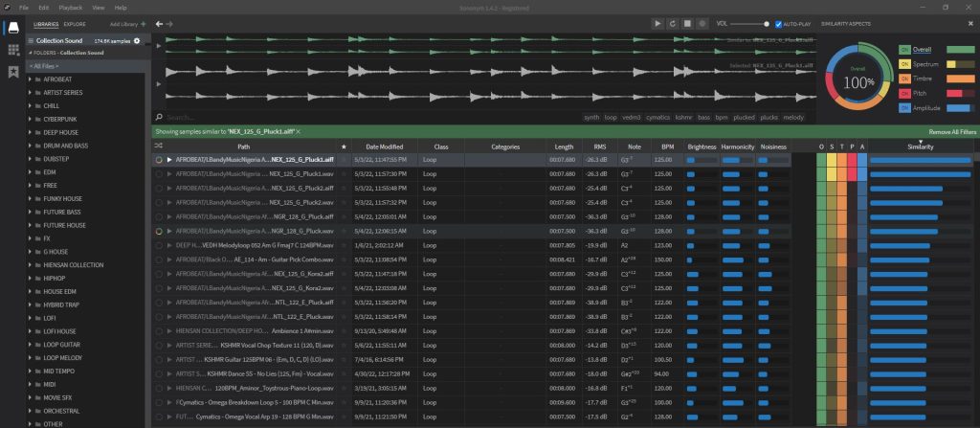Stop playback with the Stop button
The height and width of the screenshot is (428, 980).
pyautogui.click(x=687, y=24)
